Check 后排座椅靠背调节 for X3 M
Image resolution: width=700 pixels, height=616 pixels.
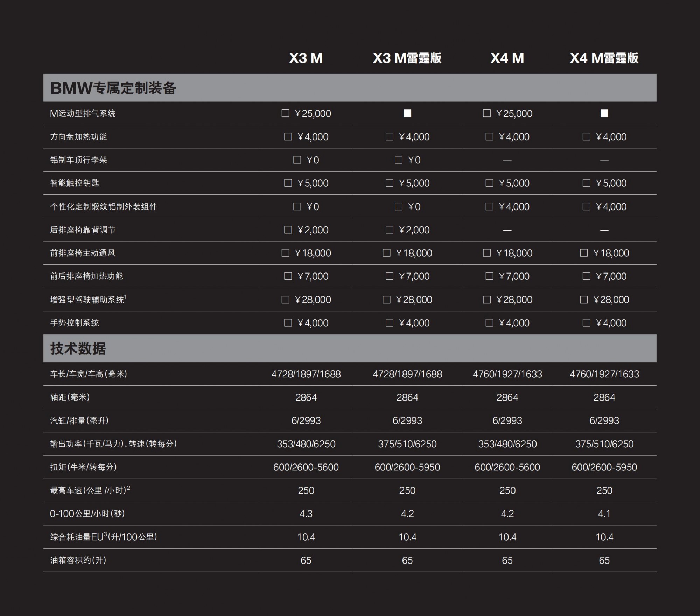(x=288, y=230)
